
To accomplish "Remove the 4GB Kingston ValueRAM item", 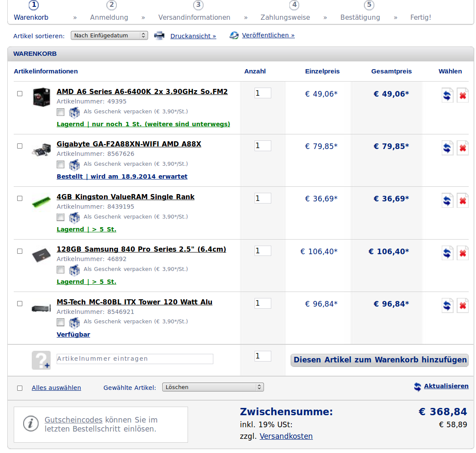I will pos(462,201).
